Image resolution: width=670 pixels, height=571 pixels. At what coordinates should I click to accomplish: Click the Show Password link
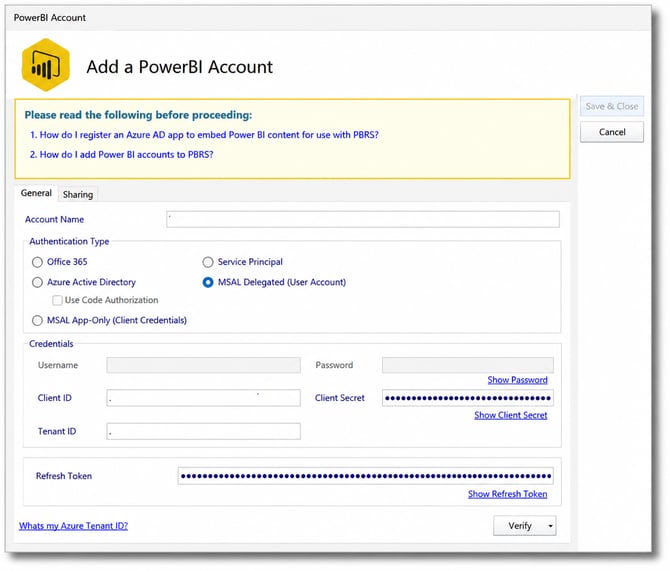(x=517, y=380)
